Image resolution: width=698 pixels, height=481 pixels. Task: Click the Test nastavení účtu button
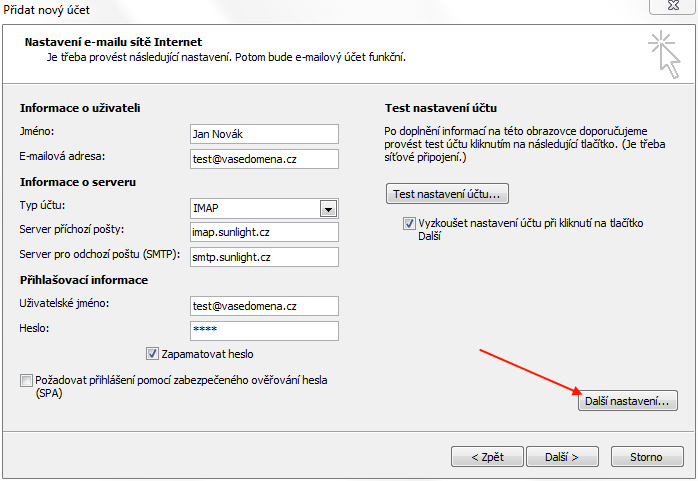pos(447,194)
